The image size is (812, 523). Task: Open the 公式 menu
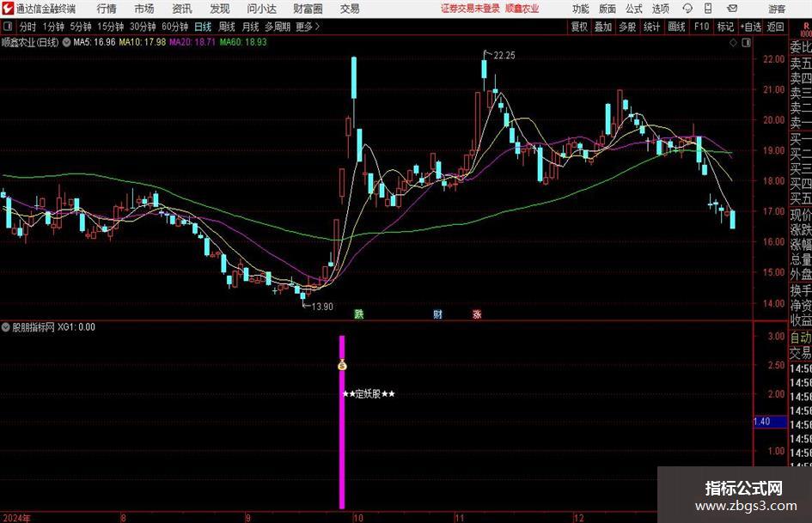point(634,9)
